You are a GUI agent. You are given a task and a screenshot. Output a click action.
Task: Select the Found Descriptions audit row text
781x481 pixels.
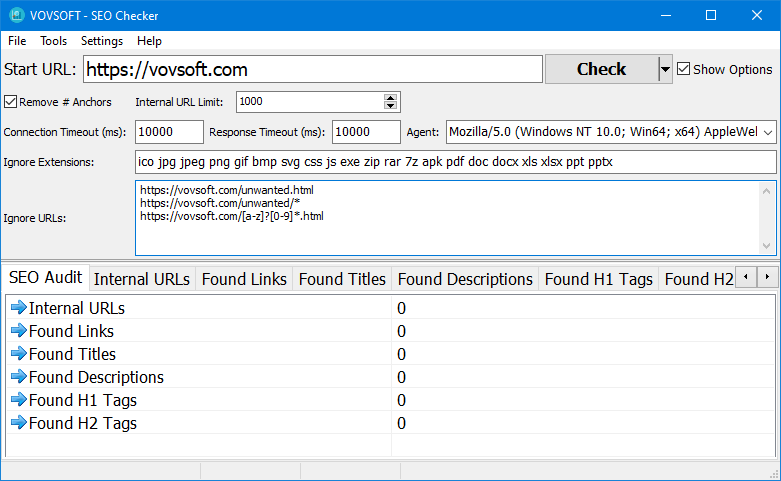click(96, 377)
